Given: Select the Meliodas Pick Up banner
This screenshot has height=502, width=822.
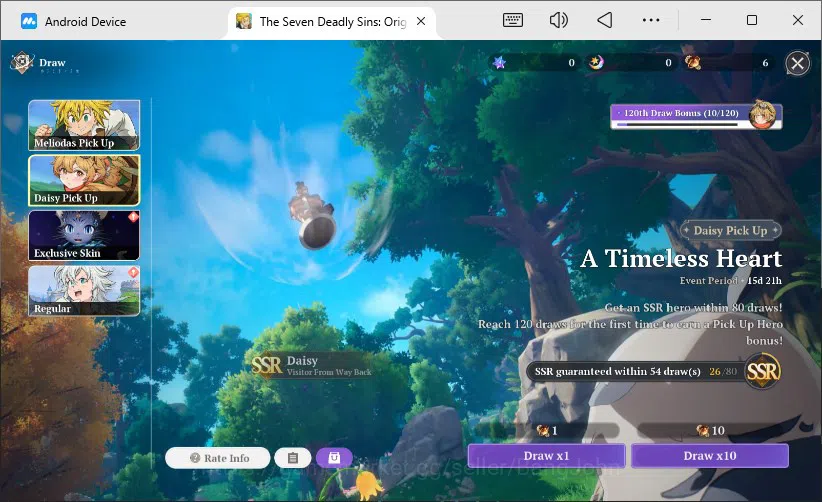Looking at the screenshot, I should [x=84, y=125].
